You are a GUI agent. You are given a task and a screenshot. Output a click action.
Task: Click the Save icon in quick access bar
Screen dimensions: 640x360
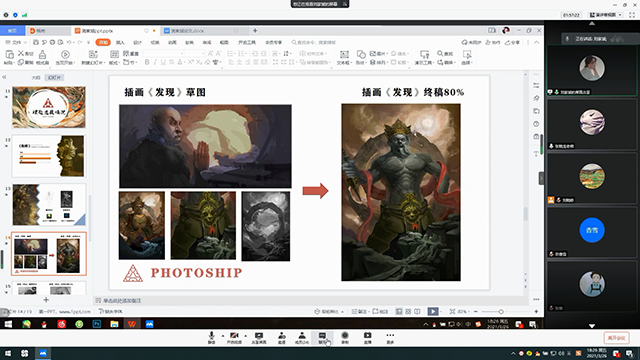36,42
